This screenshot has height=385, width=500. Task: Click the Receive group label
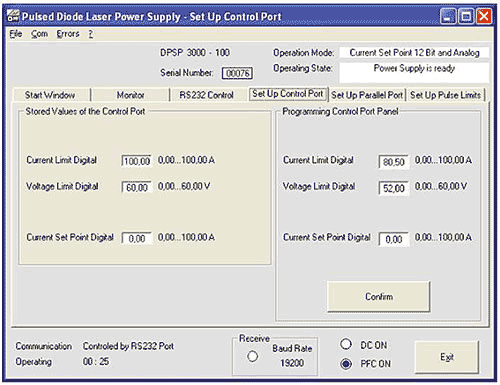[254, 339]
